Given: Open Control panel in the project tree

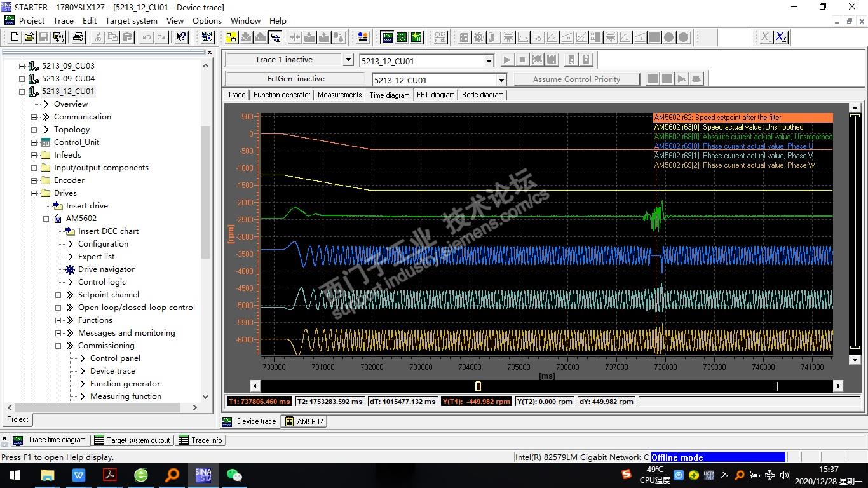Looking at the screenshot, I should (115, 358).
